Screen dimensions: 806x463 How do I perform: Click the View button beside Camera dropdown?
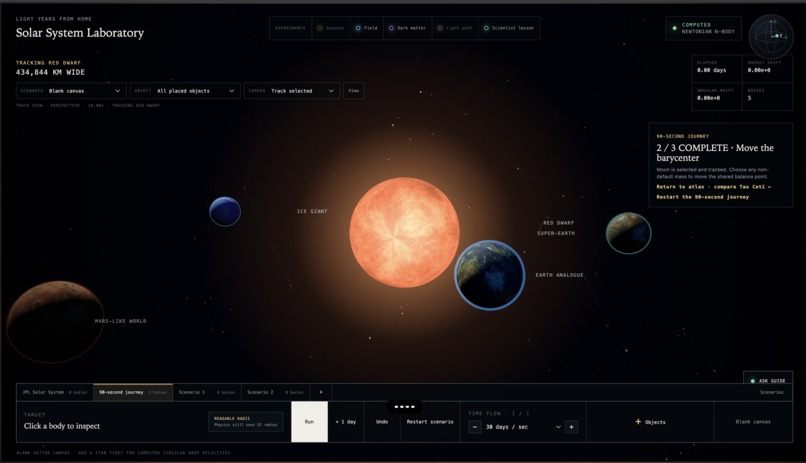(x=354, y=91)
